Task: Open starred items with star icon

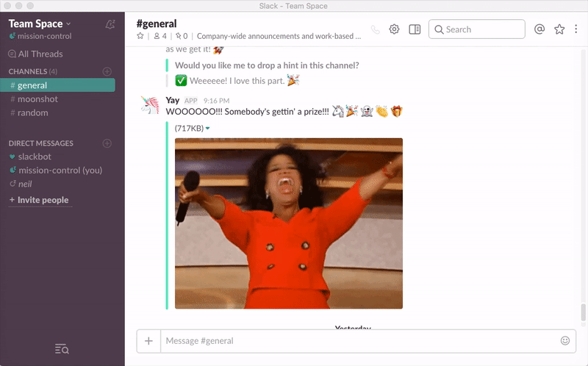Action: tap(559, 29)
